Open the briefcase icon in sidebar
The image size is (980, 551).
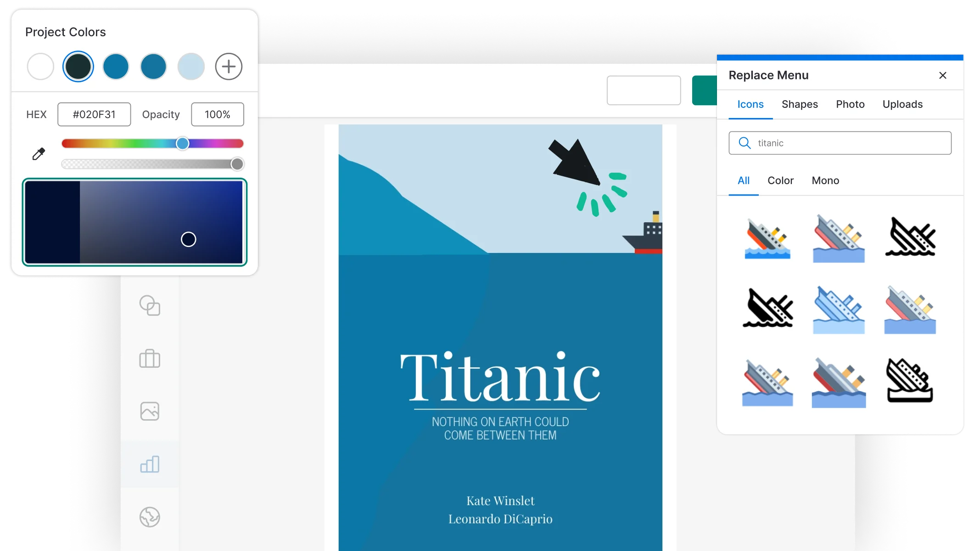(x=150, y=358)
